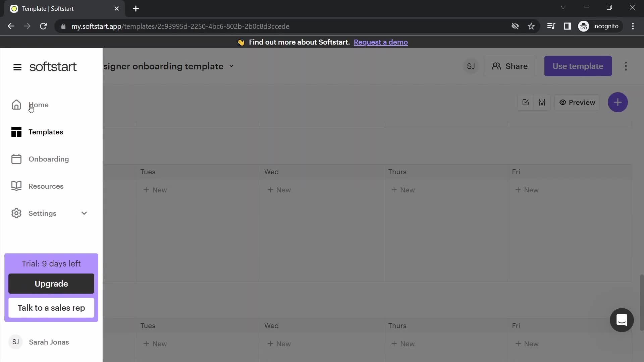The width and height of the screenshot is (644, 362).
Task: Click the checklist task icon button
Action: (526, 102)
